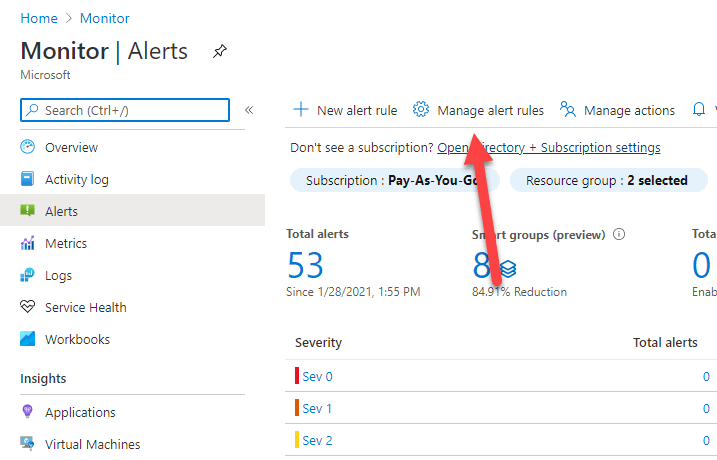Click the Service Health heart icon

pos(28,307)
